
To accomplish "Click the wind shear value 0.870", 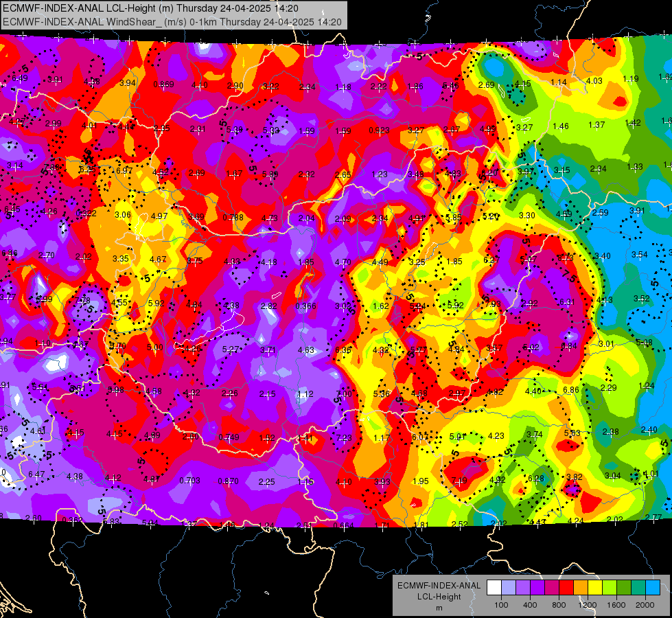I will click(x=228, y=481).
